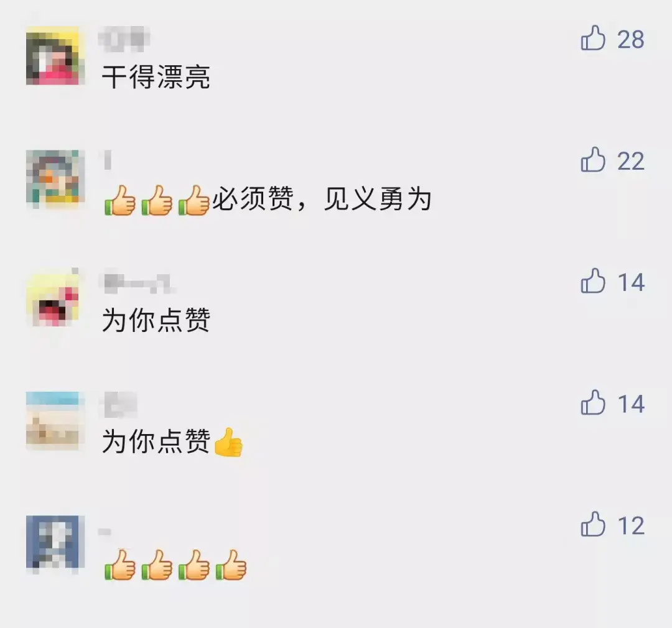Screen dimensions: 672x628
Task: Open blurred username above 干得漂亮
Action: click(x=124, y=39)
